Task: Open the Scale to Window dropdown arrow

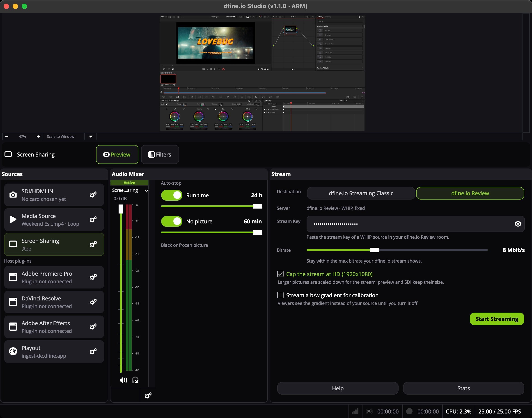Action: point(91,136)
